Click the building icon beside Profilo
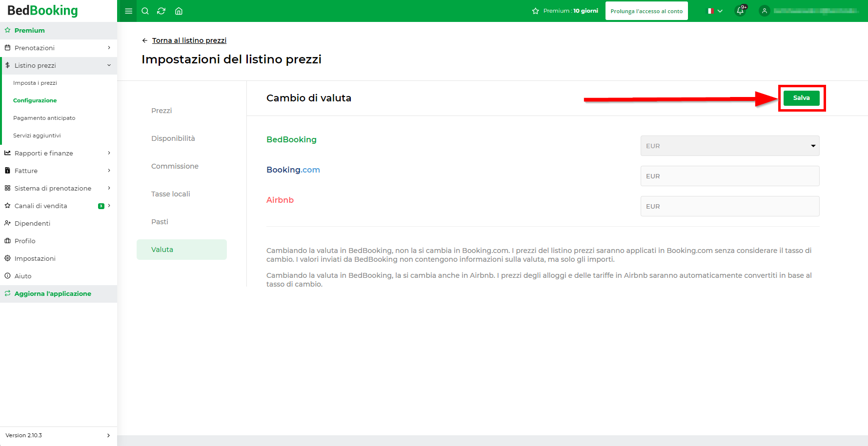 [x=7, y=241]
